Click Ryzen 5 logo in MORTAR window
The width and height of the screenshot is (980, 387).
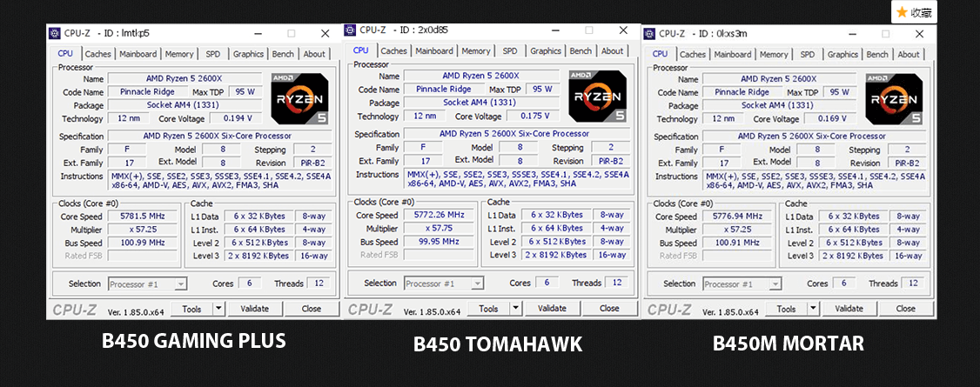point(895,98)
